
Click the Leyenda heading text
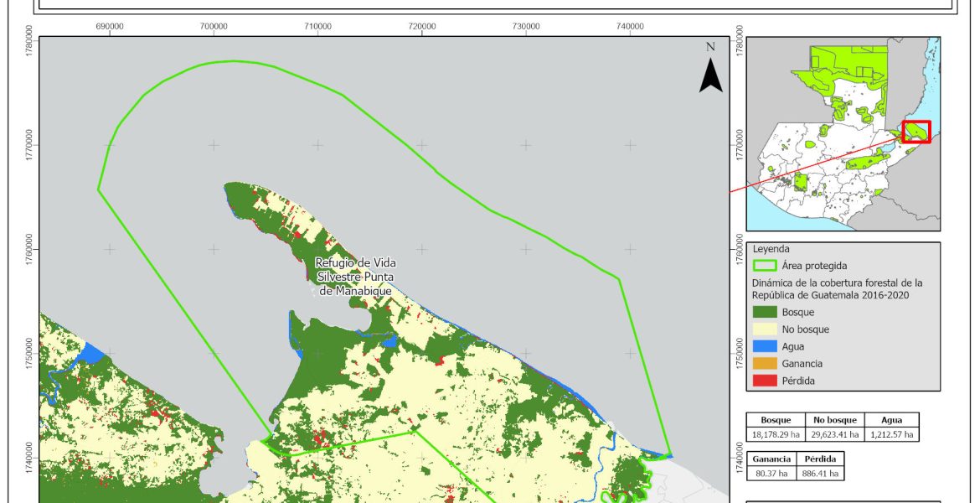pyautogui.click(x=771, y=249)
